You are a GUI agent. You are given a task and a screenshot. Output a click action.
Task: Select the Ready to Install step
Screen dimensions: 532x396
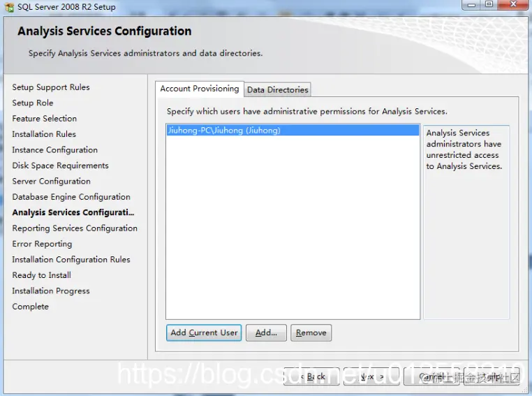point(42,275)
